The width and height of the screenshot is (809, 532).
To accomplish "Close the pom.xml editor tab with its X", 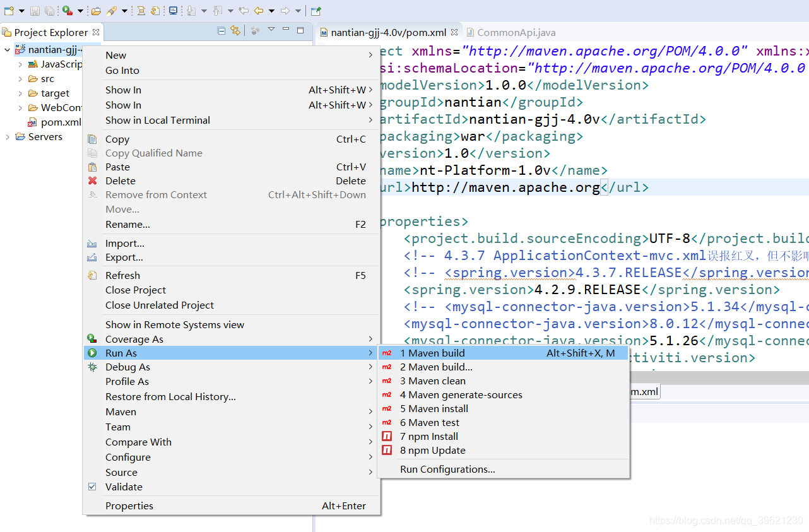I will [x=454, y=32].
